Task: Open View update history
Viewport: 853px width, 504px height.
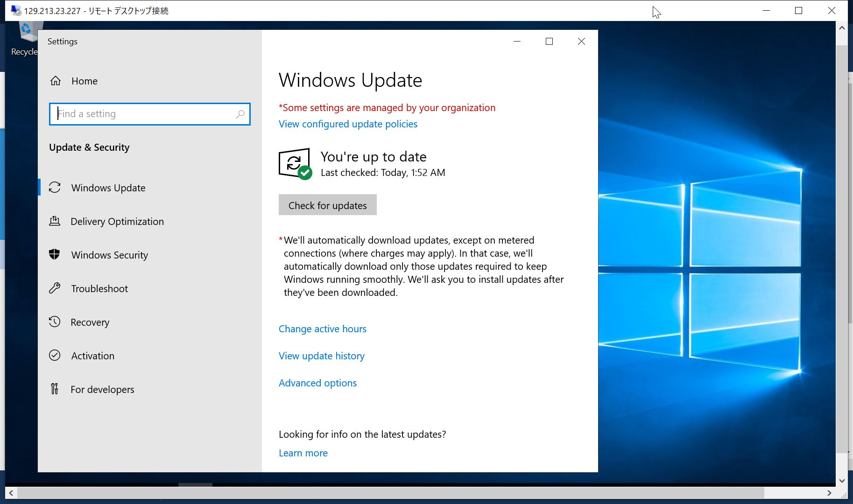Action: click(x=321, y=356)
